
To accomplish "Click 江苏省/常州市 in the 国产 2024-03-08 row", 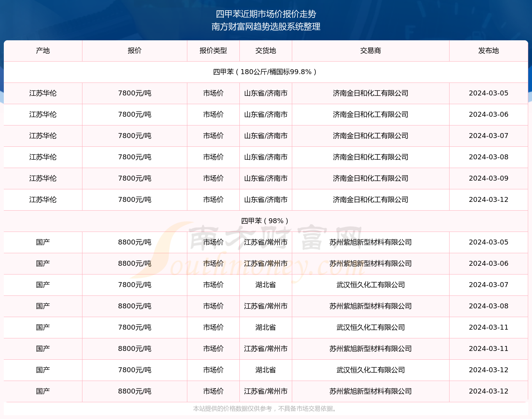I will point(266,306).
